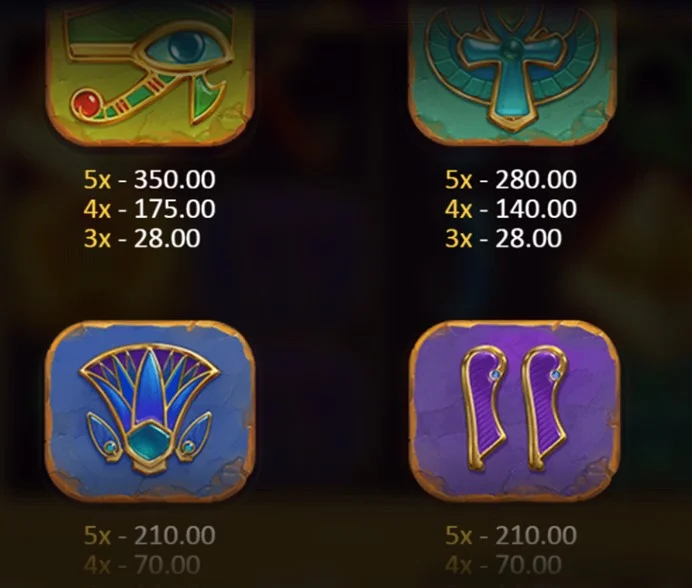Click the 4x - 175.00 payout
Viewport: 692px width, 588px height.
(x=150, y=209)
